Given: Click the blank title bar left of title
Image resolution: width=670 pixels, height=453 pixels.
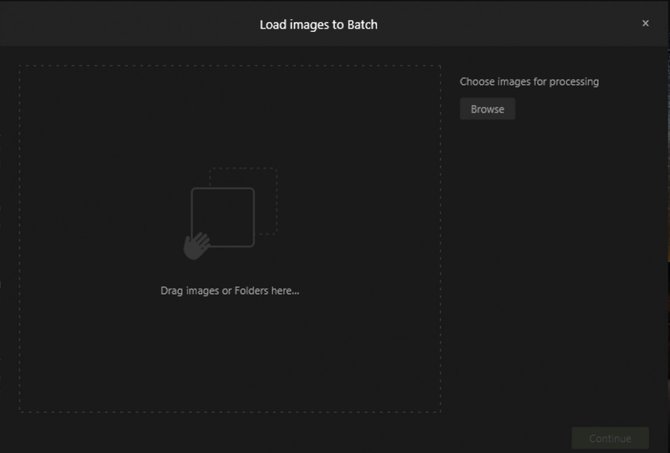Looking at the screenshot, I should [128, 24].
